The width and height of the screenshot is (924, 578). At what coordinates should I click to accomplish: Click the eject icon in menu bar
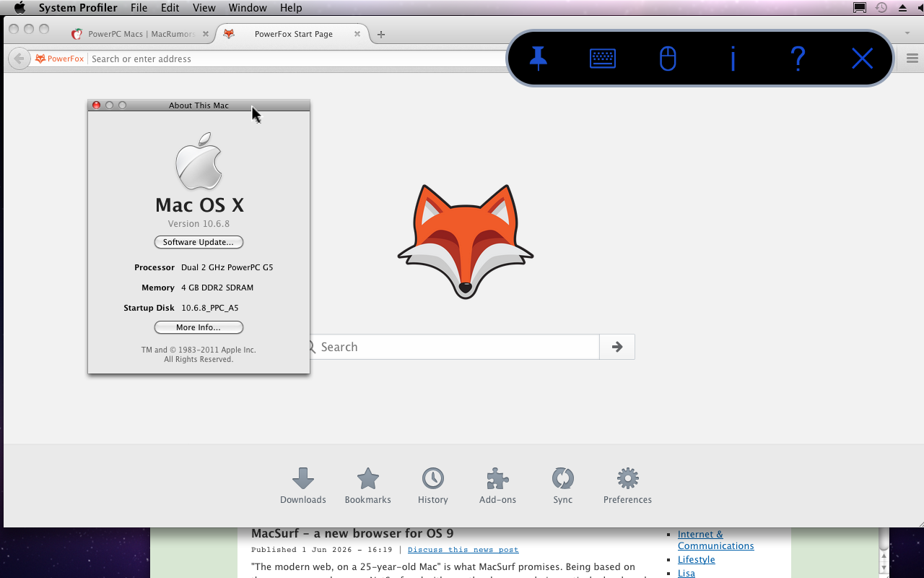pos(902,8)
